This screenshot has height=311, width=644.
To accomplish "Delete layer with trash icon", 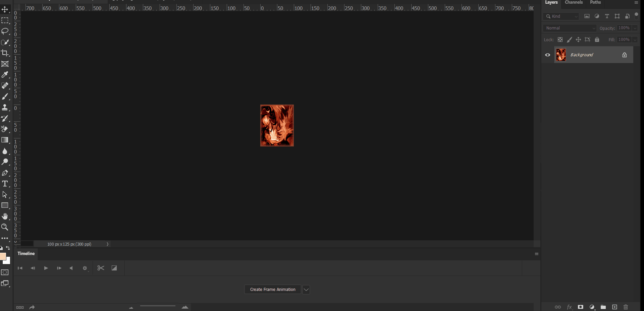I will (626, 307).
